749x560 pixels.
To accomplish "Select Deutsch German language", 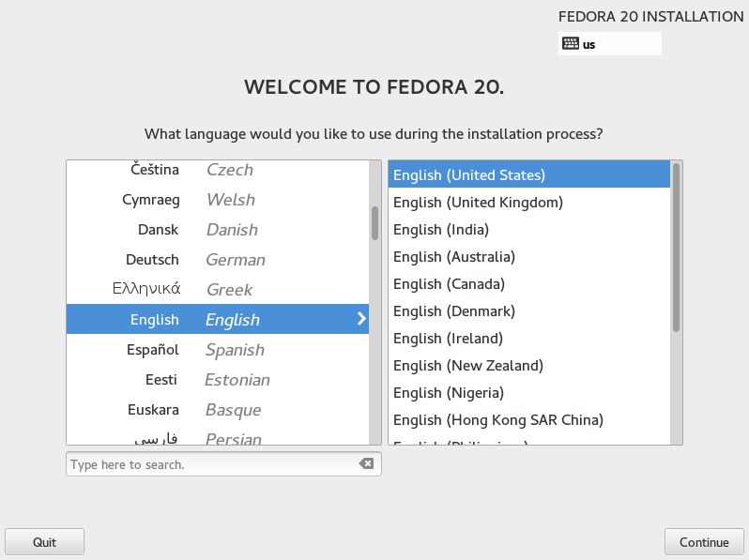I will point(218,259).
